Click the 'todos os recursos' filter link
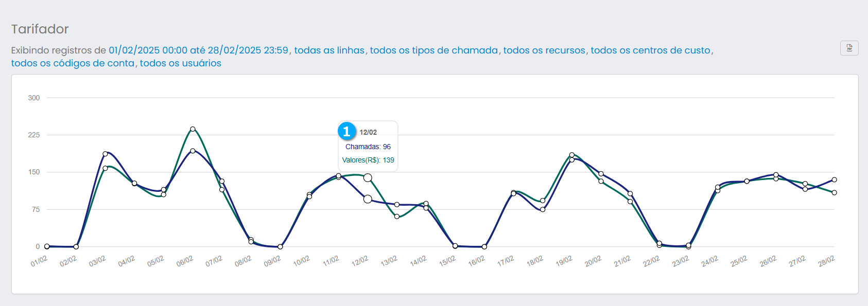 pos(544,50)
